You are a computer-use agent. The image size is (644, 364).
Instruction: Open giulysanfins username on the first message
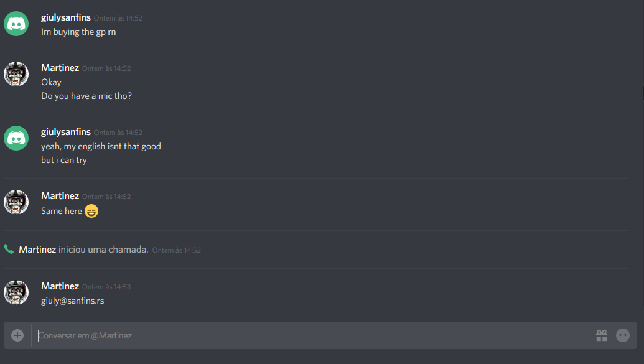click(x=66, y=17)
